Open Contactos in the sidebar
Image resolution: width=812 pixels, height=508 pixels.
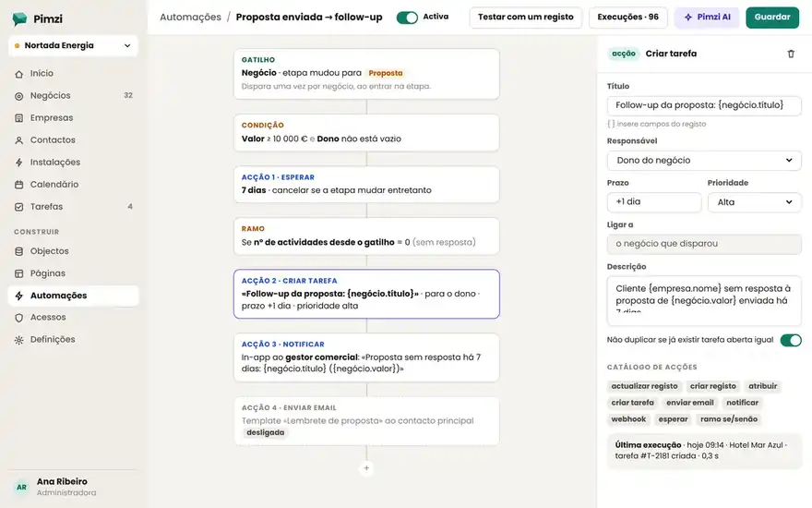point(73,140)
